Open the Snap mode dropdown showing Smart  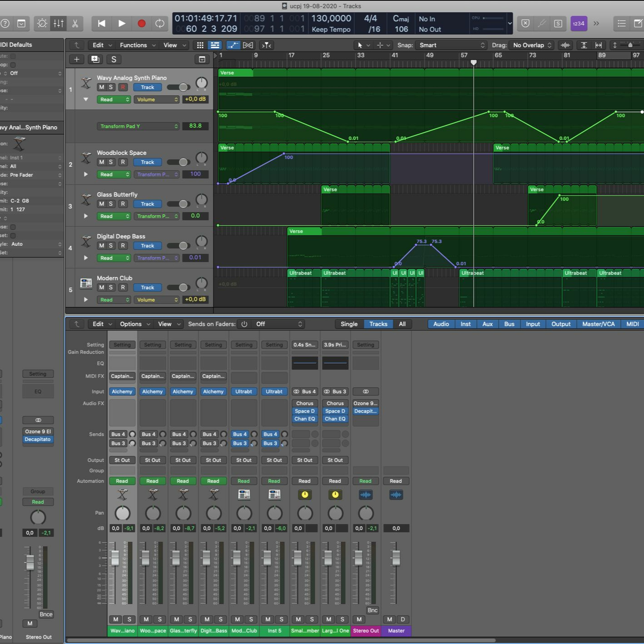point(451,45)
